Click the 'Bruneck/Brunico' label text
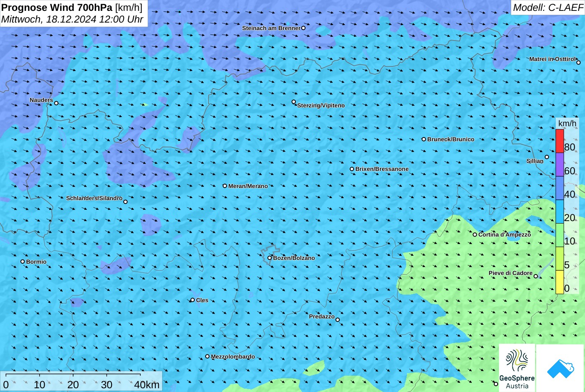Viewport: 585px width, 392px height. click(451, 139)
